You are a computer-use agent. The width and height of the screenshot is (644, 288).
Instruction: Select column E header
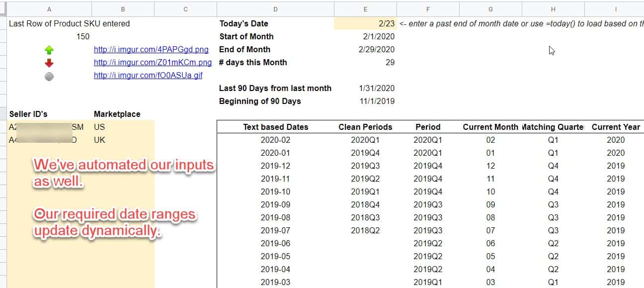pos(365,8)
